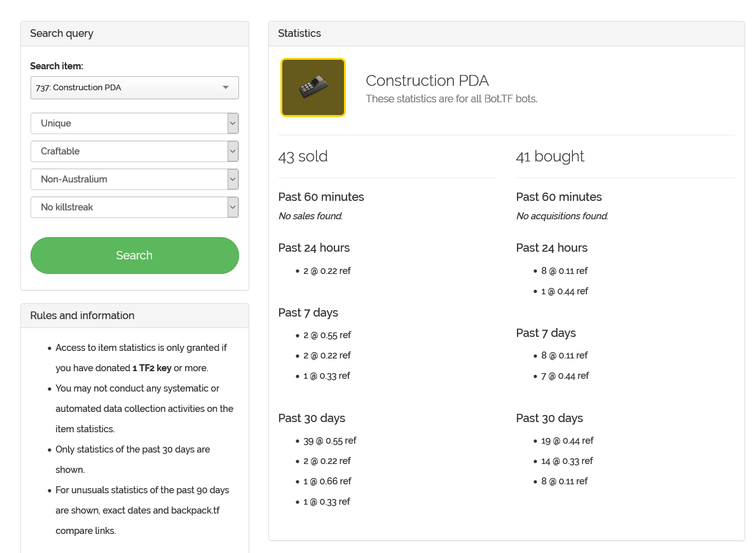Click the 43 sold heading
The image size is (756, 553).
[x=303, y=156]
